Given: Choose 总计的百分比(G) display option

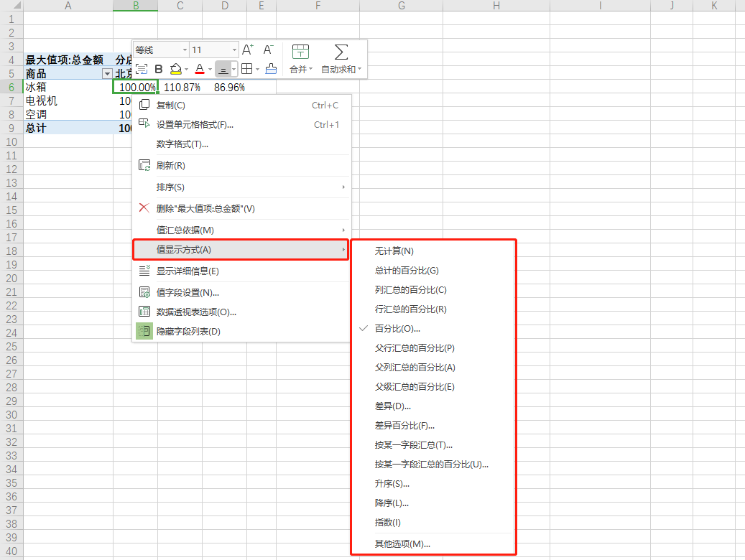Looking at the screenshot, I should pos(406,271).
